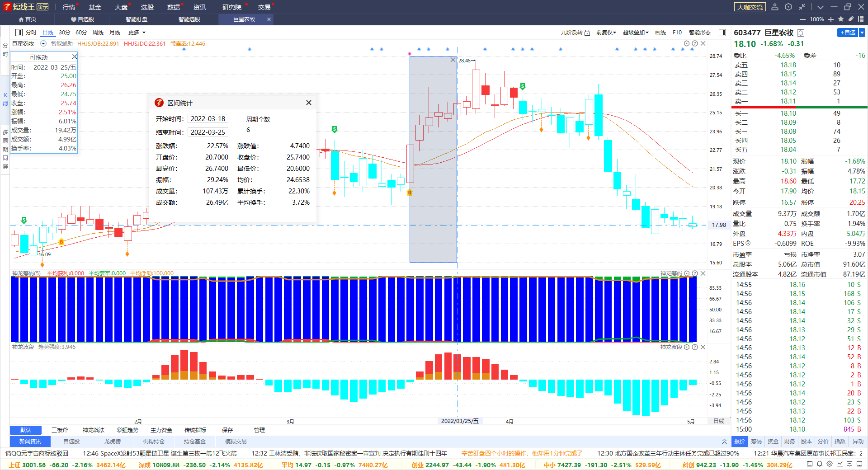868x470 pixels.
Task: Close the 巨星农牧 tab
Action: (269, 19)
